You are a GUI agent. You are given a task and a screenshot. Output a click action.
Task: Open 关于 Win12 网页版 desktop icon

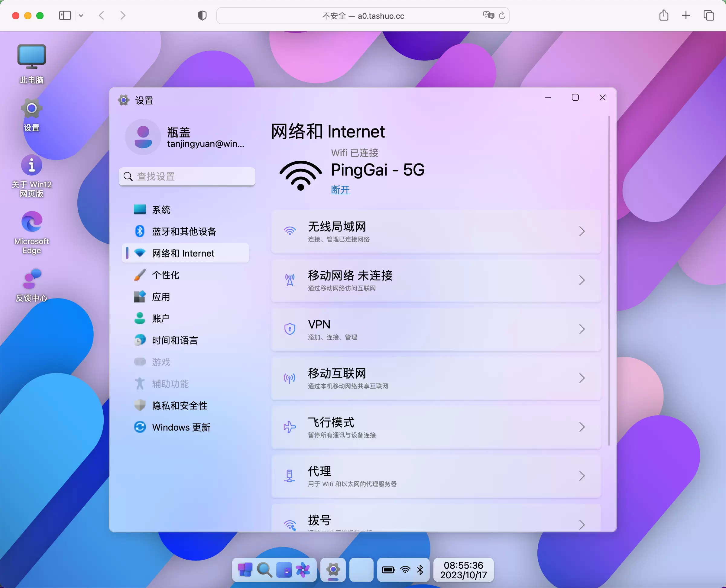(31, 176)
